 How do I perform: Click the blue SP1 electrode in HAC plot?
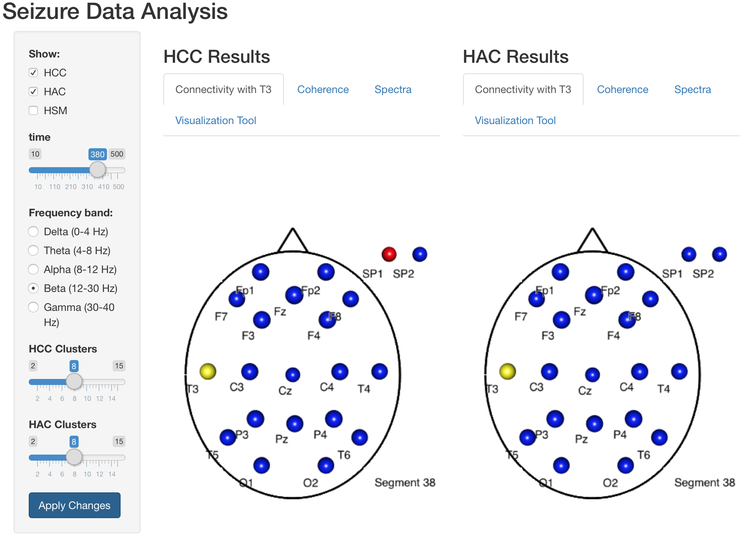pyautogui.click(x=689, y=254)
